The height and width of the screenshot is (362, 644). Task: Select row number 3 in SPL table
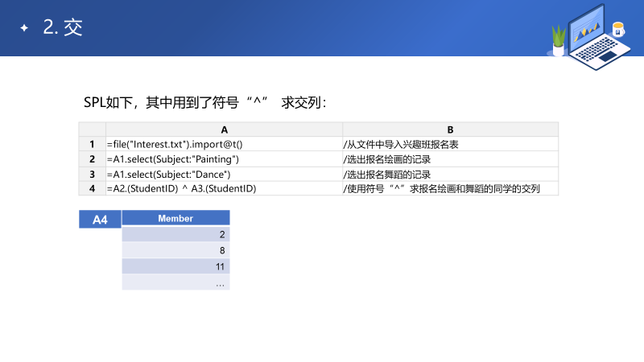(92, 174)
